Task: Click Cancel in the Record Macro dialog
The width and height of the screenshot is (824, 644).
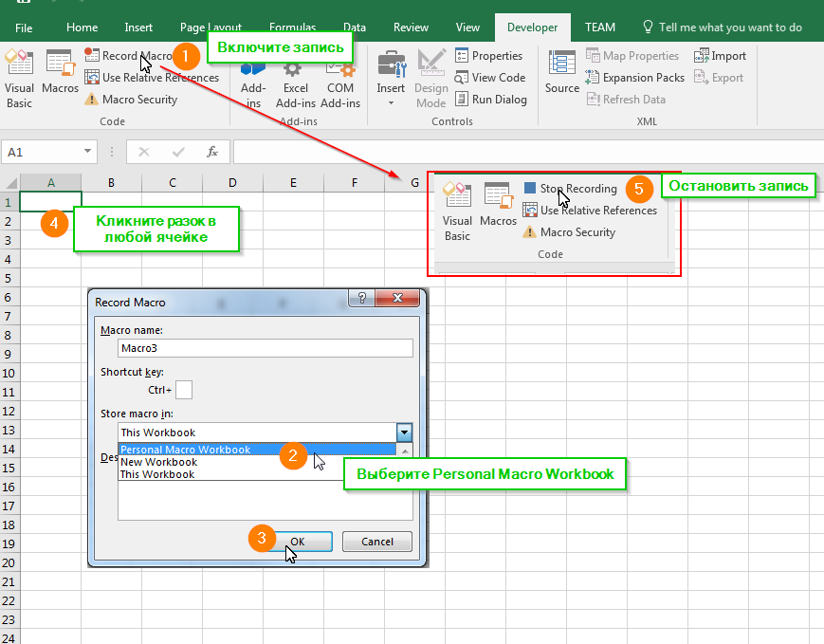Action: 376,542
